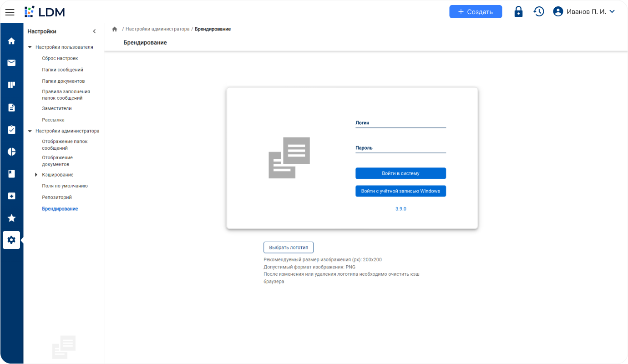This screenshot has height=364, width=628.
Task: Click the LDM logo
Action: 45,12
